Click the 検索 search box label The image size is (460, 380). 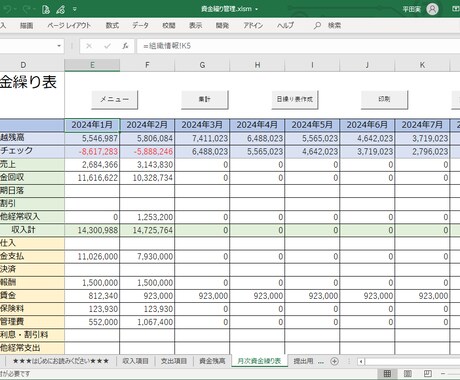(x=334, y=25)
